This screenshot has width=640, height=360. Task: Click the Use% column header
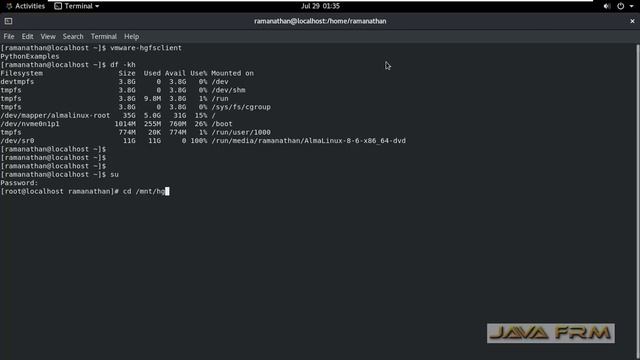pyautogui.click(x=198, y=73)
